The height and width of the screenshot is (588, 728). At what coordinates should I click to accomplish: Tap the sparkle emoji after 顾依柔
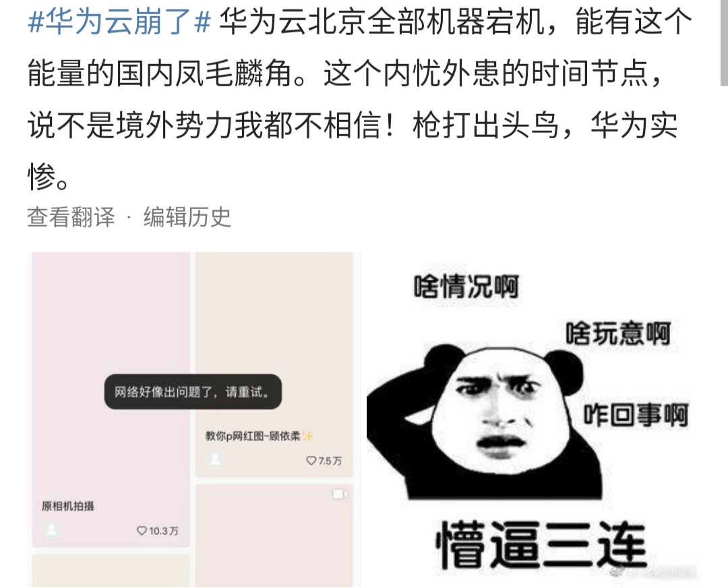[308, 436]
